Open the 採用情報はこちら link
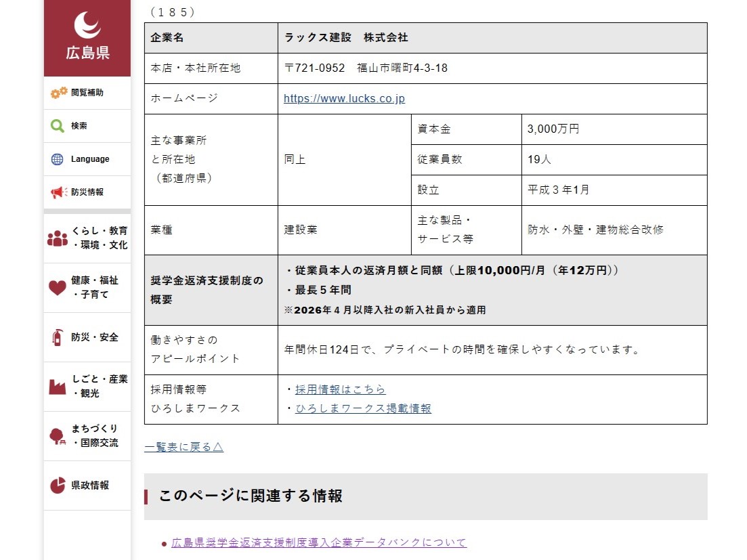The height and width of the screenshot is (560, 747). click(x=340, y=389)
